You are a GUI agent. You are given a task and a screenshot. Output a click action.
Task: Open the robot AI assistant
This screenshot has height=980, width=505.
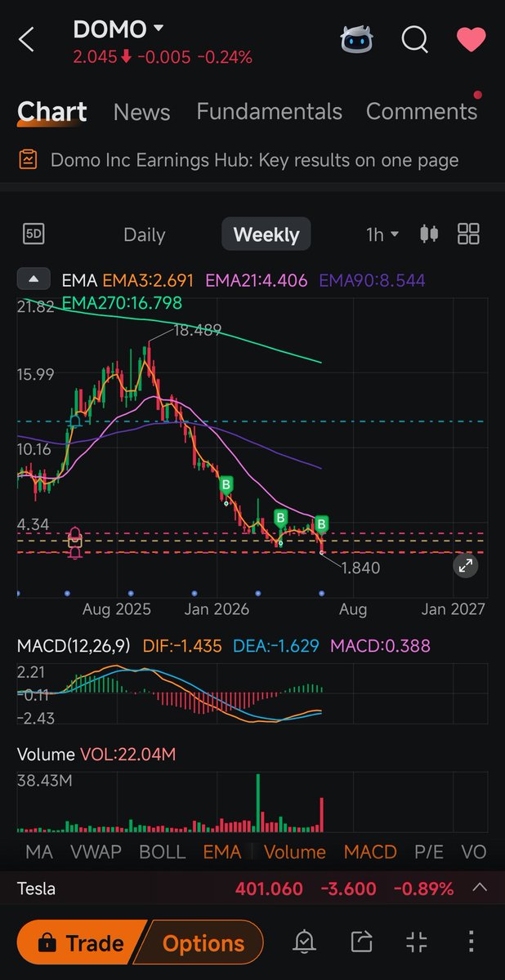click(x=357, y=38)
